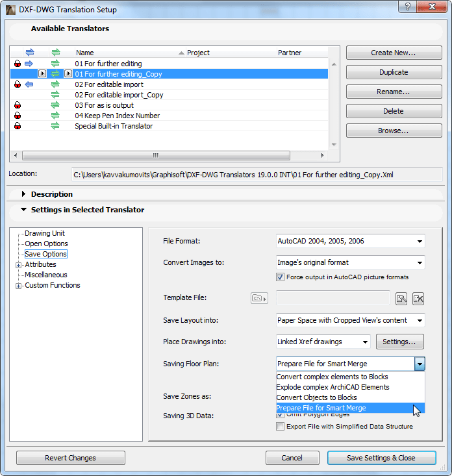Click Revert Changes button
This screenshot has width=452, height=476.
coord(70,458)
